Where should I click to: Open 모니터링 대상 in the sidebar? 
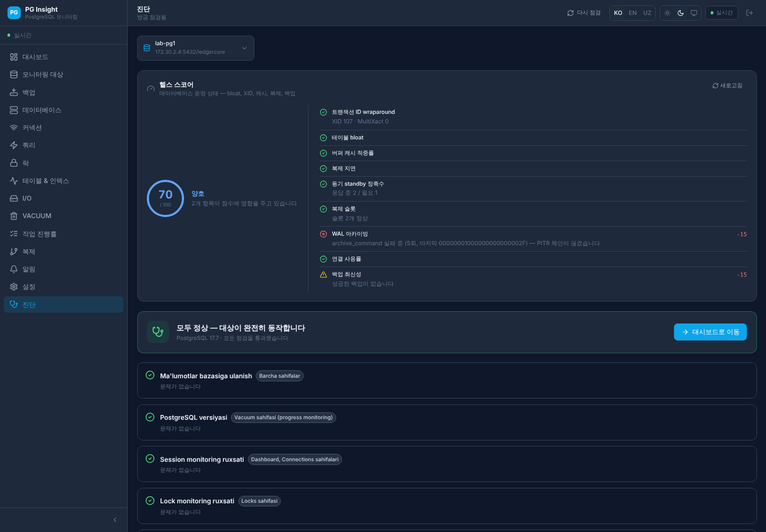pos(63,74)
